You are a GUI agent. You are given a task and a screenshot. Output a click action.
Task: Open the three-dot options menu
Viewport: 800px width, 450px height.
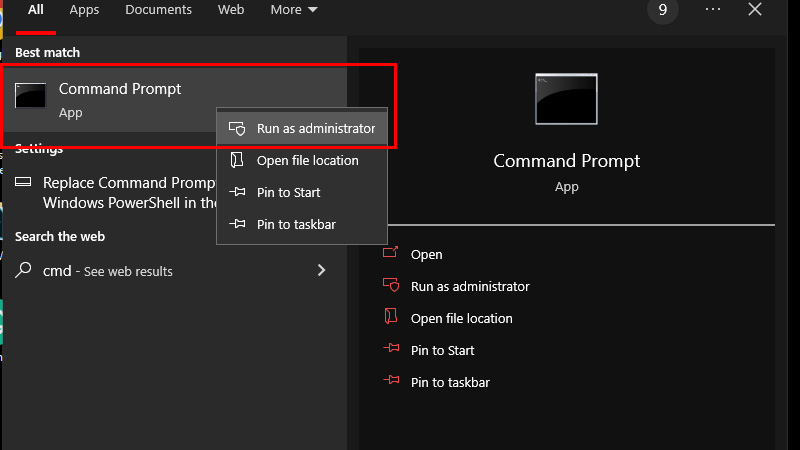pyautogui.click(x=713, y=9)
